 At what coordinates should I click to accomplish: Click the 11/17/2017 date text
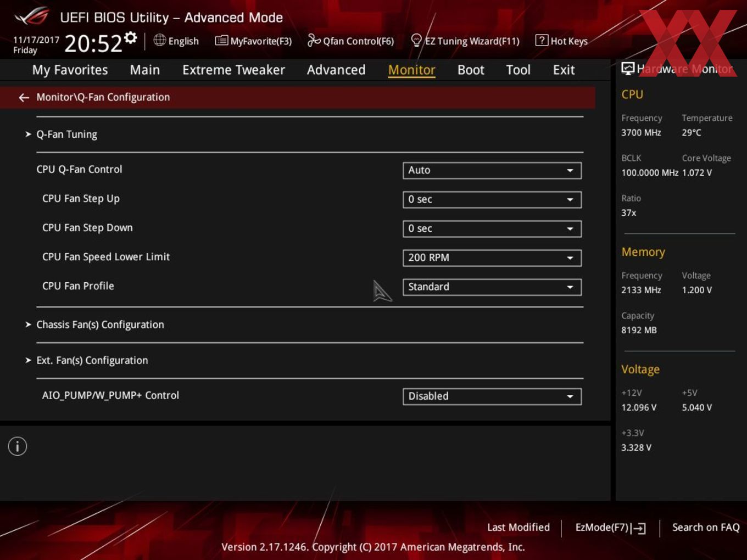click(x=36, y=40)
